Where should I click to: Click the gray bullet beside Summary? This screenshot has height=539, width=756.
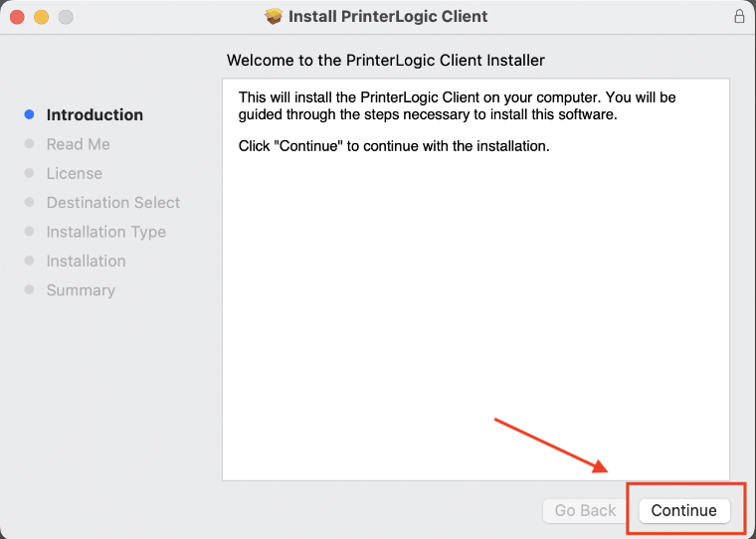pyautogui.click(x=30, y=290)
